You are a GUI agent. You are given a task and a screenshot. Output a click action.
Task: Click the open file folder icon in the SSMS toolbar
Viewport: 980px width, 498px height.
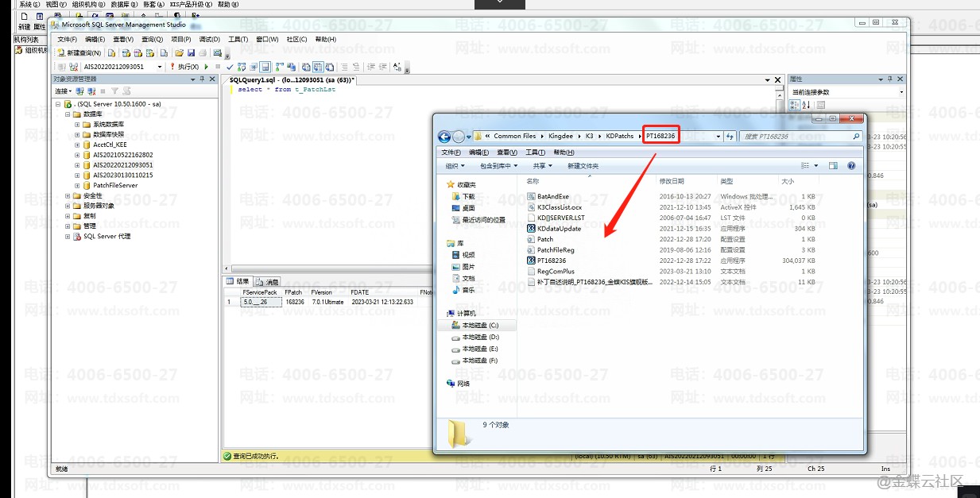point(179,53)
